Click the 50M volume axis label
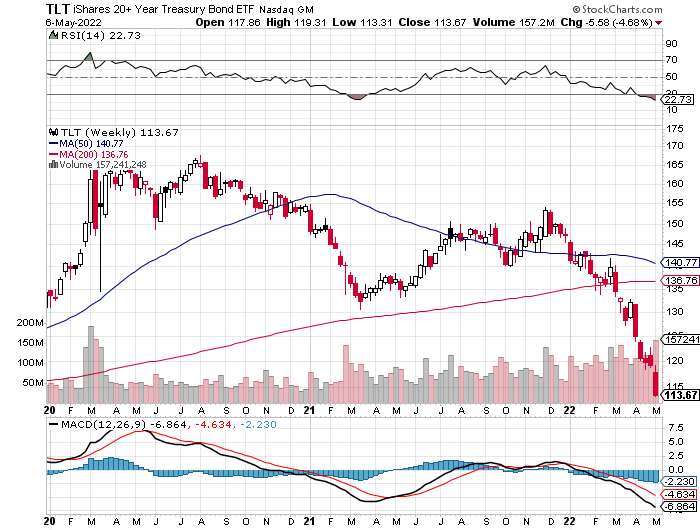The height and width of the screenshot is (530, 700). (33, 383)
